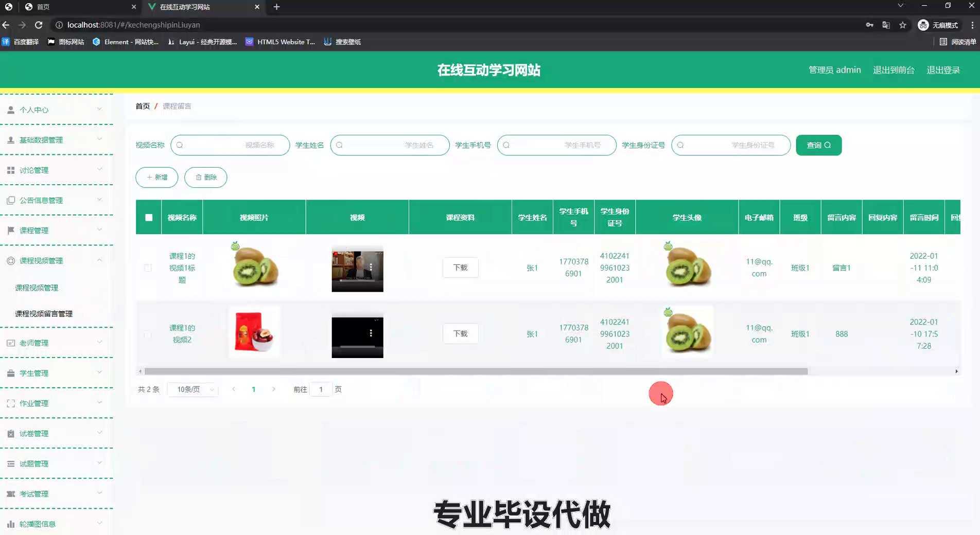The image size is (980, 535).
Task: Open the 个人中心 sidebar menu
Action: click(56, 110)
